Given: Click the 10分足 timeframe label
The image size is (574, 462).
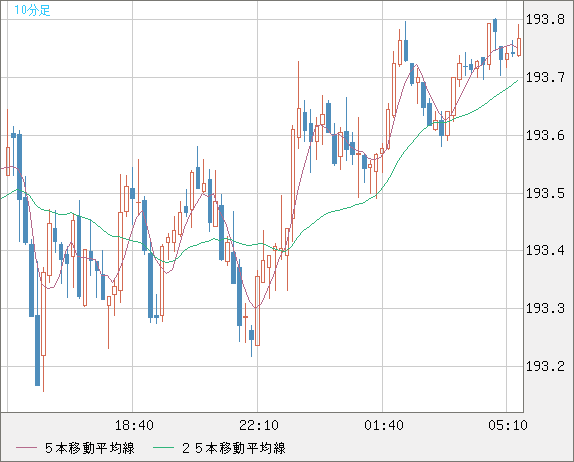Looking at the screenshot, I should click(x=32, y=10).
